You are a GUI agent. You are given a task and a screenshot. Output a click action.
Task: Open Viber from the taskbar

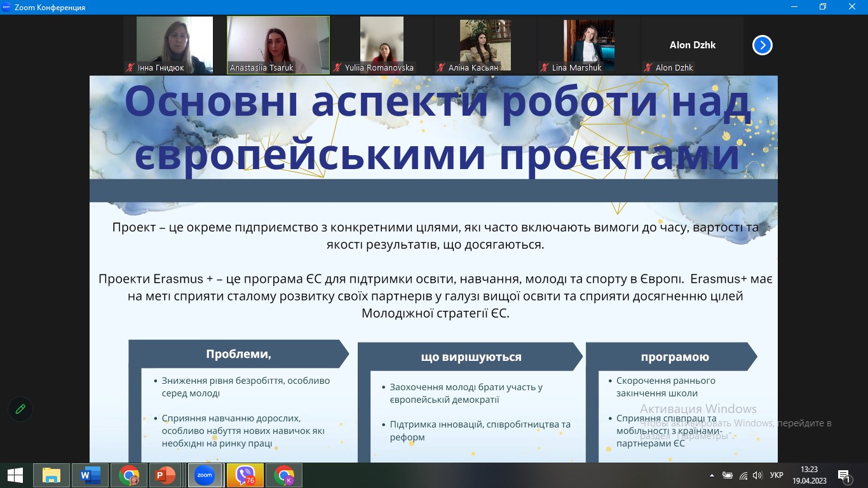click(245, 475)
